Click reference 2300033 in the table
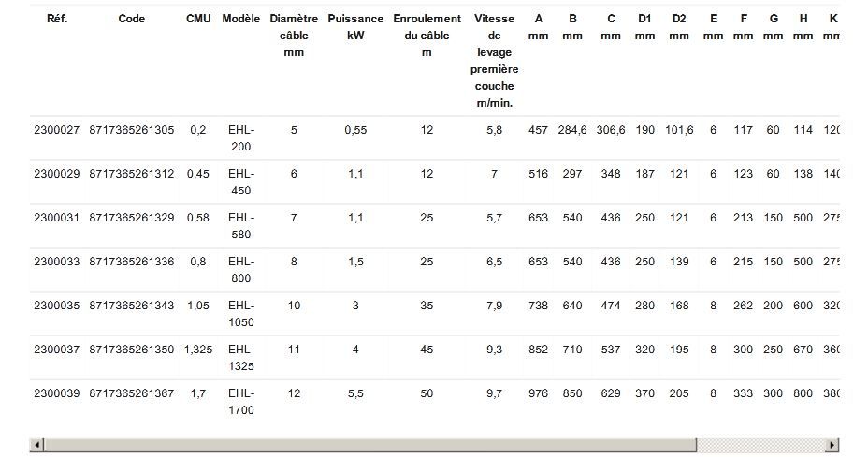 (x=57, y=262)
